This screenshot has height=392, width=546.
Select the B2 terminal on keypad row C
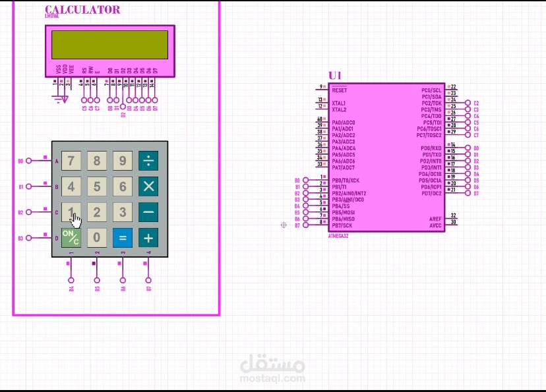[28, 212]
